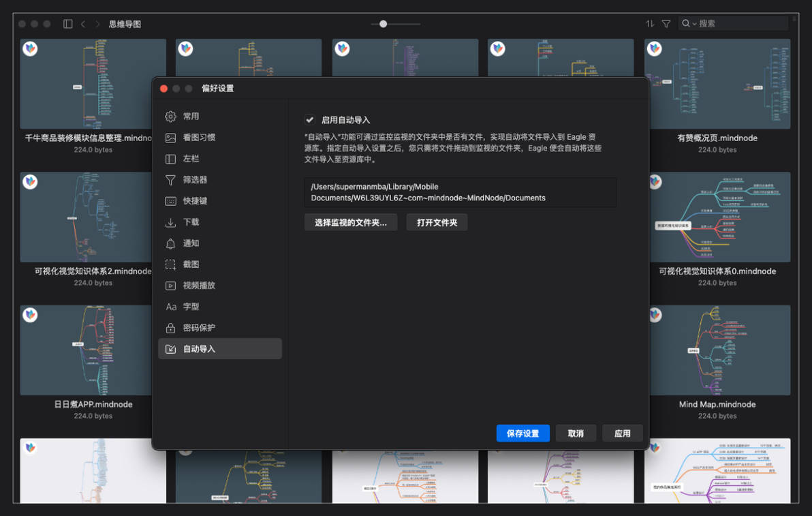The height and width of the screenshot is (516, 812).
Task: Open the filter funnel icon in toolbar
Action: pyautogui.click(x=666, y=24)
